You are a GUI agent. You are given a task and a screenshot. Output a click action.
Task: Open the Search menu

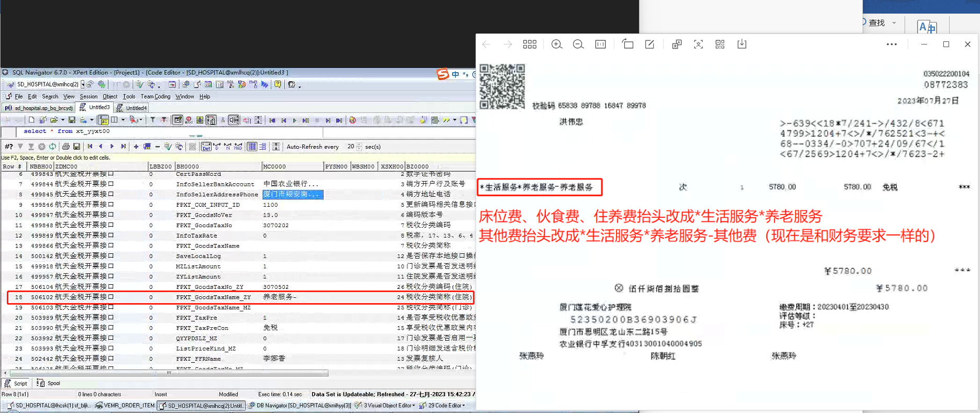click(50, 96)
